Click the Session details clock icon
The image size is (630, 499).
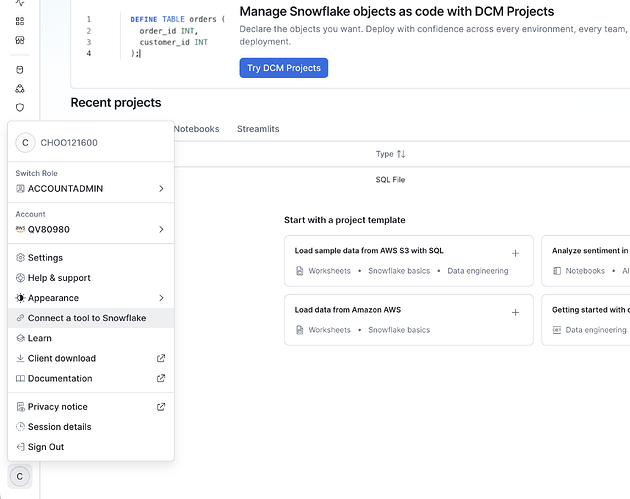[x=20, y=427]
